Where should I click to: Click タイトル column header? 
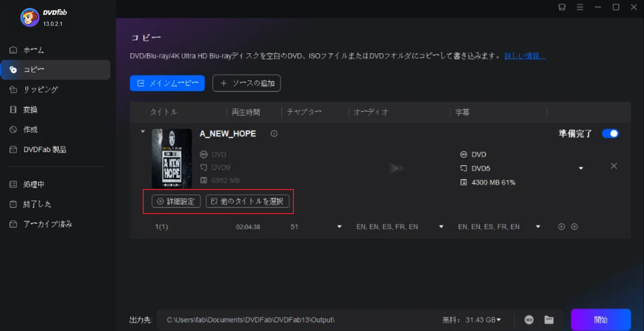click(x=164, y=112)
